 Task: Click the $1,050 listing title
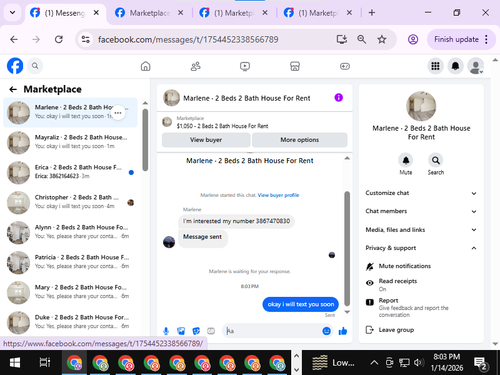pyautogui.click(x=222, y=126)
